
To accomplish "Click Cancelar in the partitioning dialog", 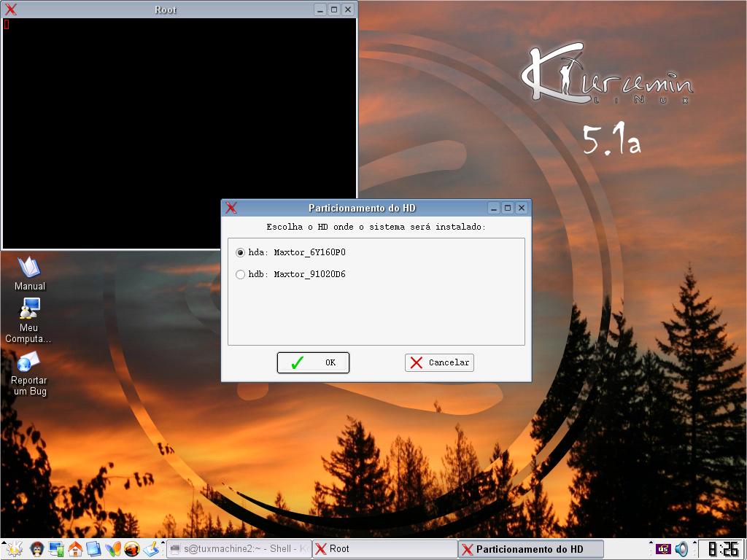I will (x=439, y=362).
